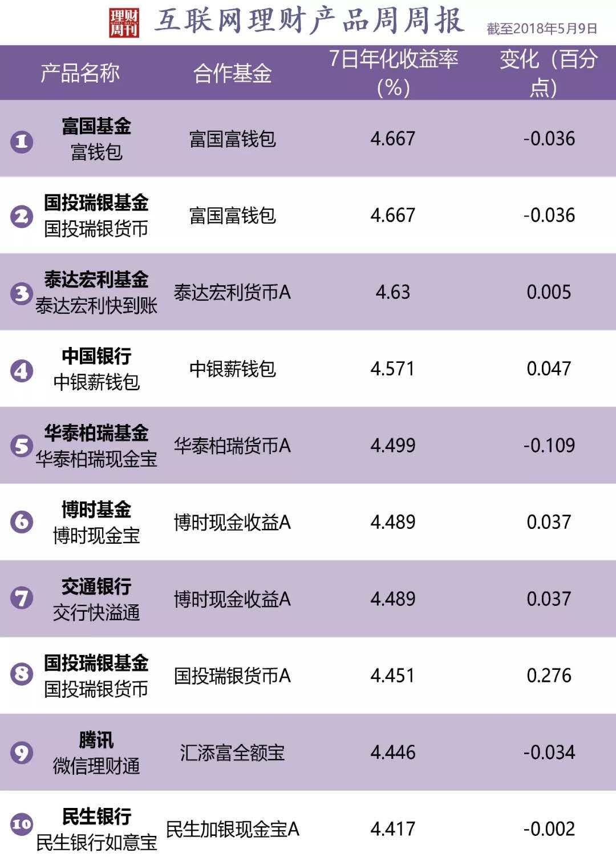
Task: Click the number 7 rank badge
Action: [22, 598]
